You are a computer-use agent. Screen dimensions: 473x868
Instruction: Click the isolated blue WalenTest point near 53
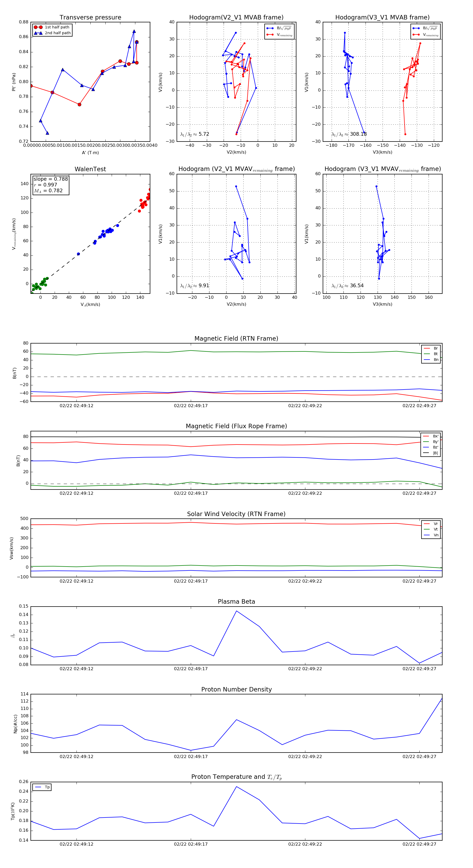pos(79,254)
